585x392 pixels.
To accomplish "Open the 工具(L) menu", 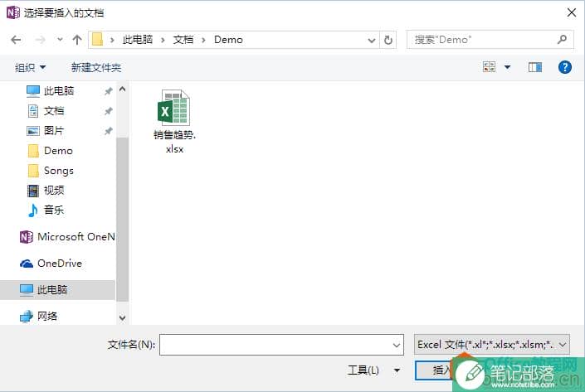I will [x=363, y=370].
